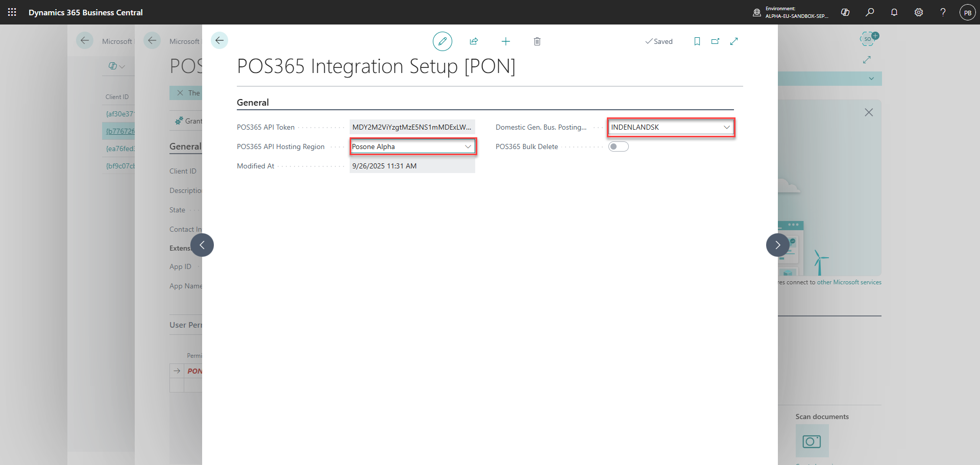This screenshot has height=465, width=980.
Task: Toggle POS365 Bulk Delete switch
Action: click(619, 146)
